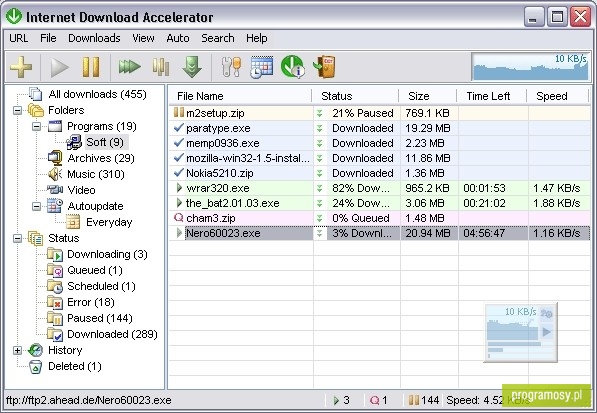Select the m2setup.zip download row
The image size is (597, 413).
[380, 113]
